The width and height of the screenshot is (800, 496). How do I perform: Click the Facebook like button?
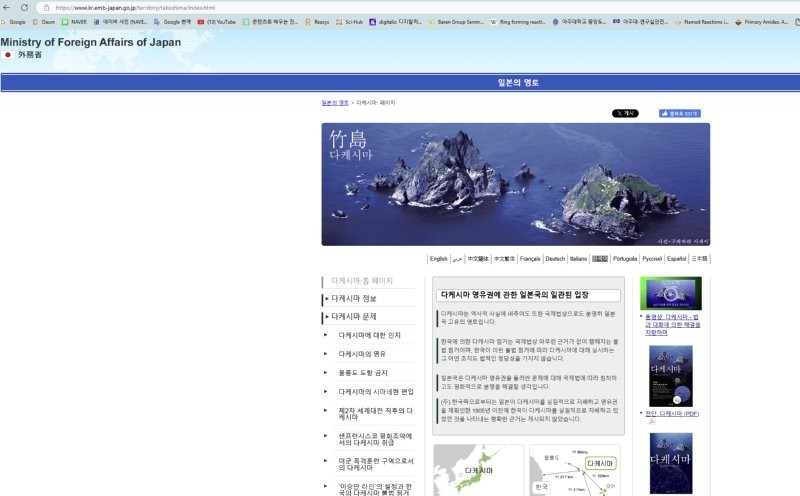tap(679, 114)
